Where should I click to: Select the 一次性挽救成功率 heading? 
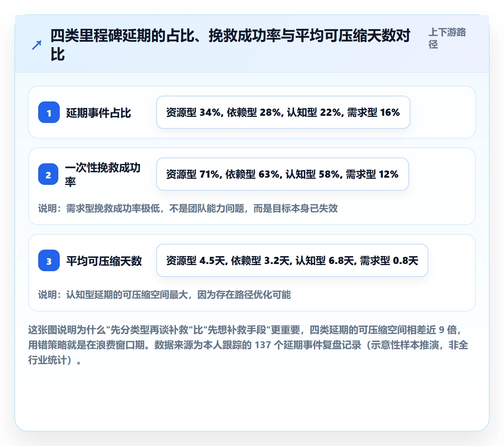(103, 174)
